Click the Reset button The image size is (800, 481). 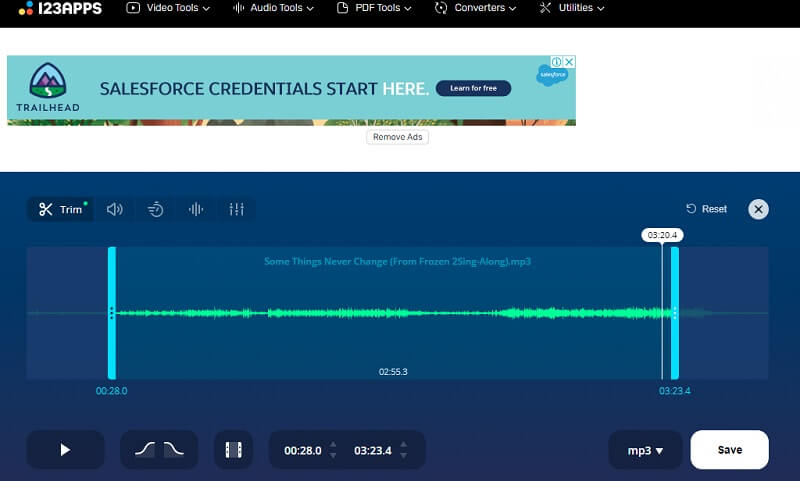[x=706, y=209]
